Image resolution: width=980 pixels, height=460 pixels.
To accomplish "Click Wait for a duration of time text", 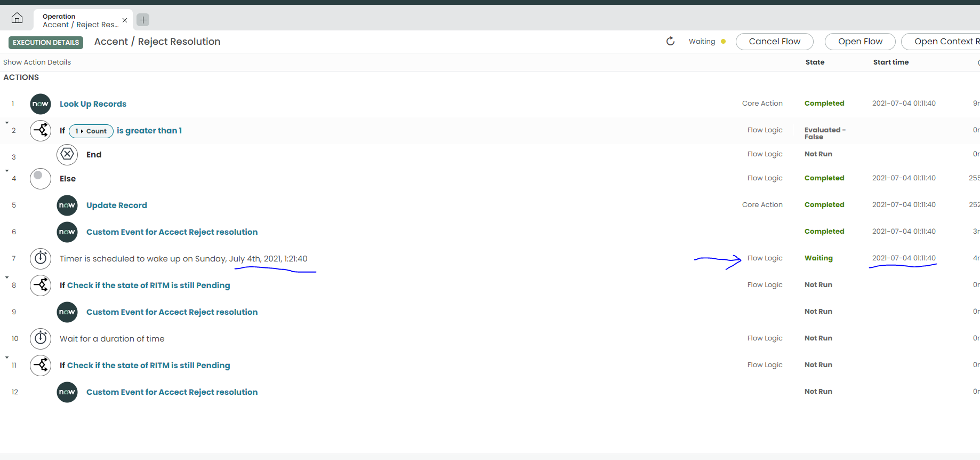I will point(112,339).
